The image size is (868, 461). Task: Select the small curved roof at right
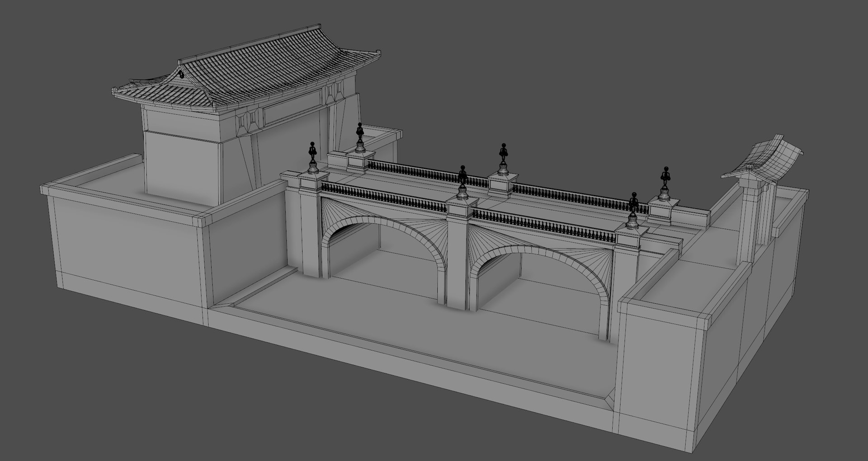coord(764,160)
